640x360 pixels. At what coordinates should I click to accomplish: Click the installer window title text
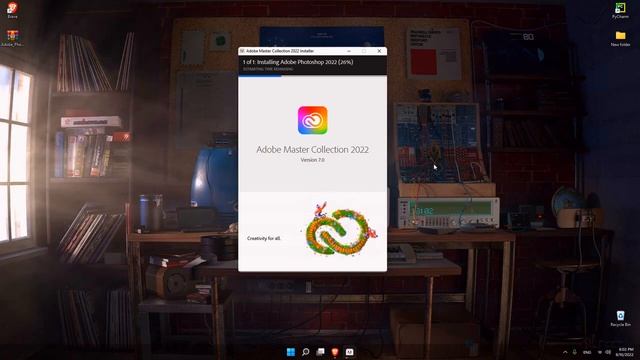click(280, 51)
